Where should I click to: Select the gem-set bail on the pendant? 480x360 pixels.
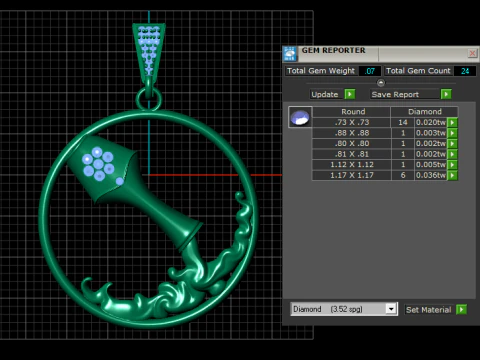[149, 52]
